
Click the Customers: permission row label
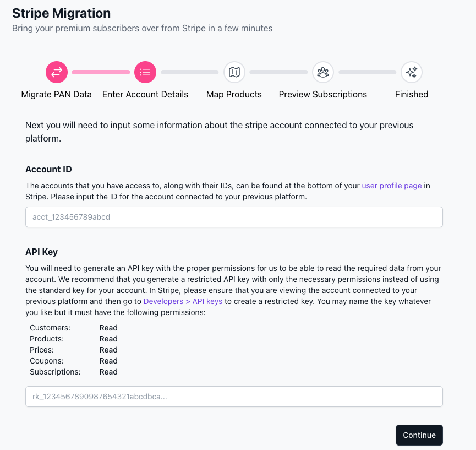point(50,328)
